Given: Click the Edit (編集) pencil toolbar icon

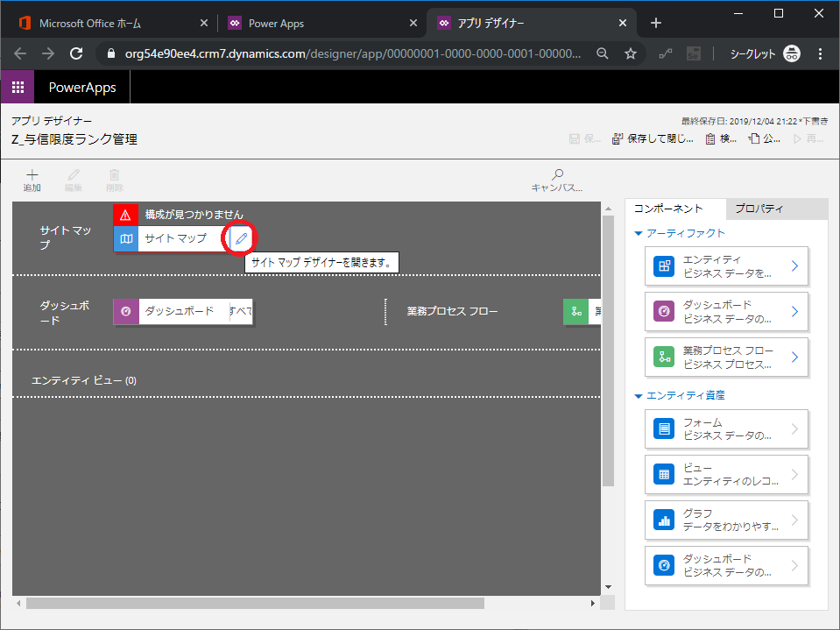Looking at the screenshot, I should [74, 174].
